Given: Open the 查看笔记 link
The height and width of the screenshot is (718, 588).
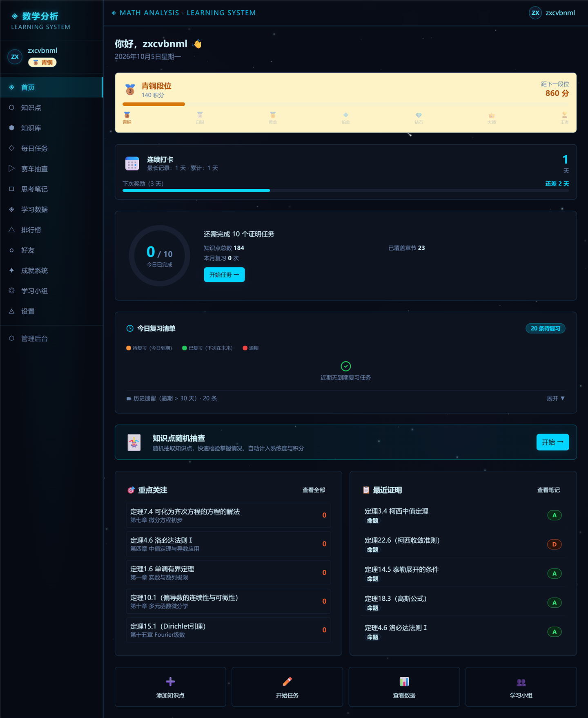Looking at the screenshot, I should (548, 490).
